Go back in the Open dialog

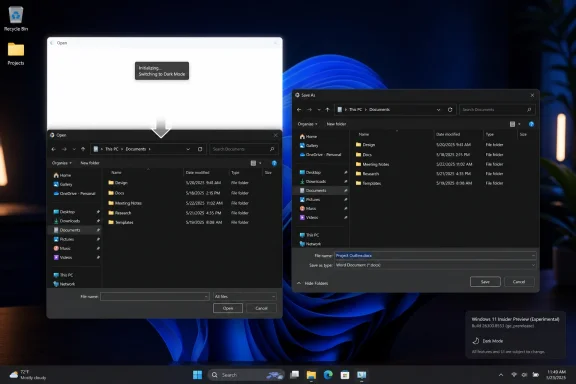[54, 149]
